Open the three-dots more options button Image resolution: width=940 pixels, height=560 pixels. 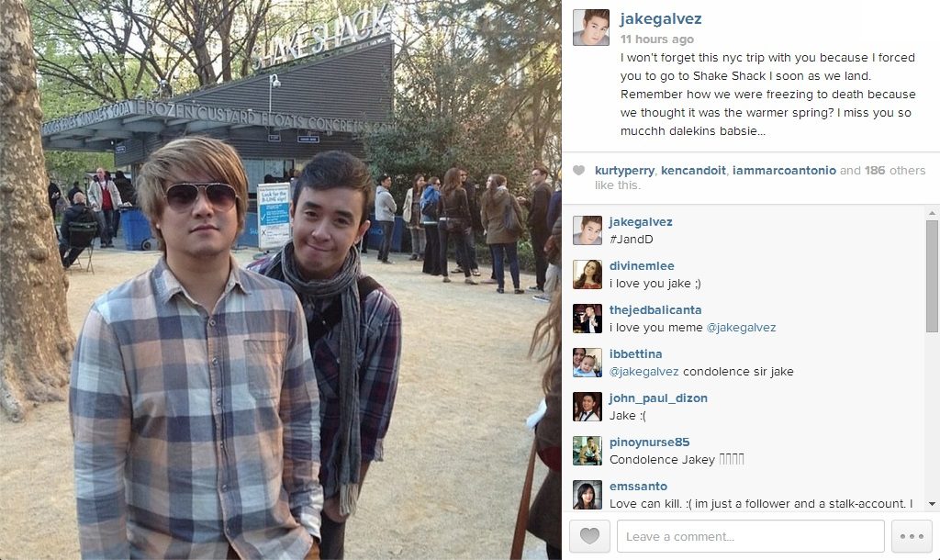point(912,536)
